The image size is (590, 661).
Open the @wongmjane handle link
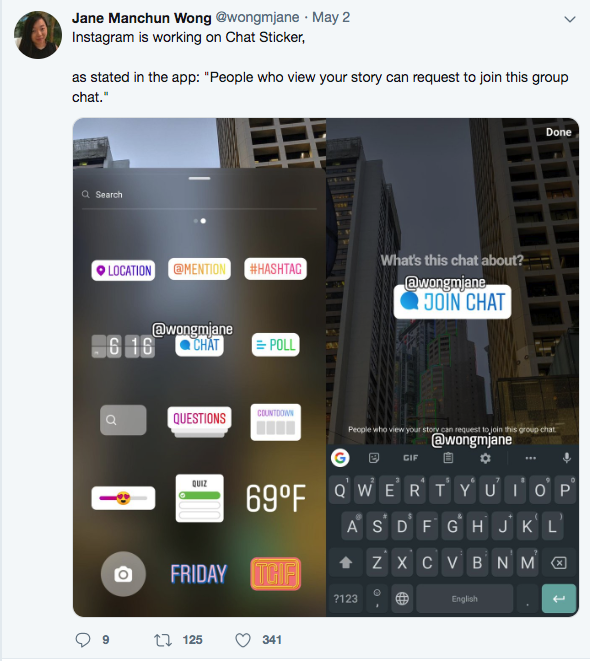[x=257, y=17]
